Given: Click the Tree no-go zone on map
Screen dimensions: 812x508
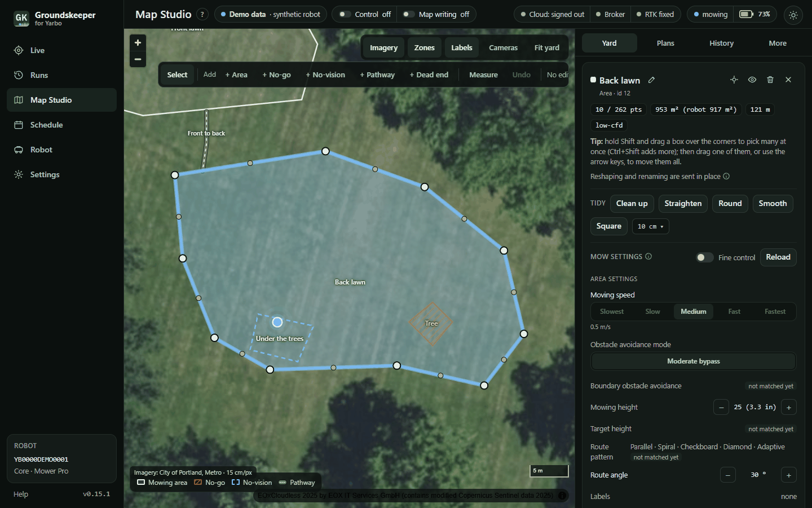Looking at the screenshot, I should tap(431, 323).
